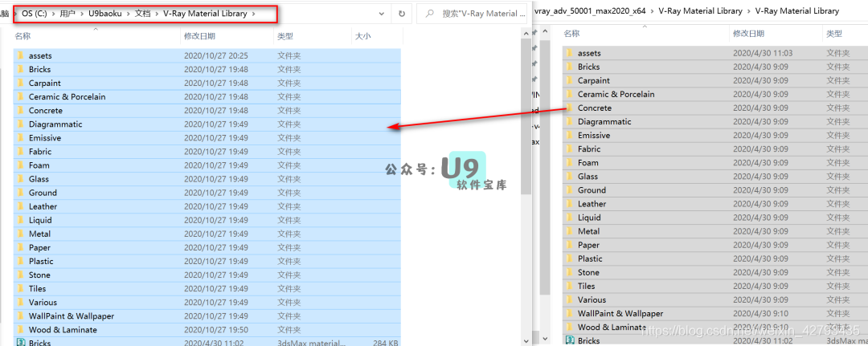
Task: Click the search box in left window
Action: tap(474, 14)
